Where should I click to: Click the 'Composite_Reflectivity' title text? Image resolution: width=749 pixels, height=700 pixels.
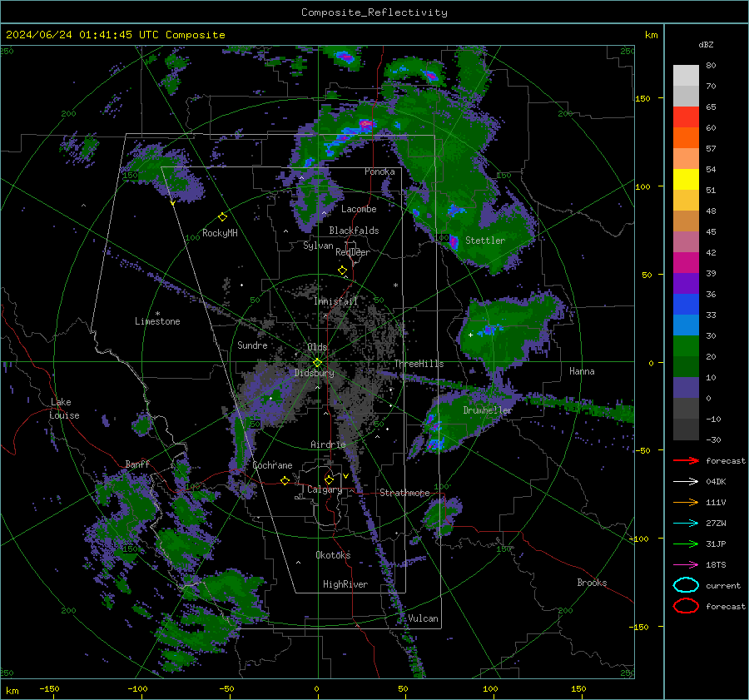[374, 12]
